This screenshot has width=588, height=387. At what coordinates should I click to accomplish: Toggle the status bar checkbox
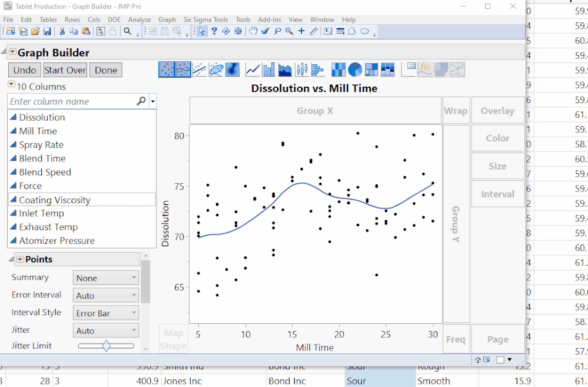pos(500,359)
